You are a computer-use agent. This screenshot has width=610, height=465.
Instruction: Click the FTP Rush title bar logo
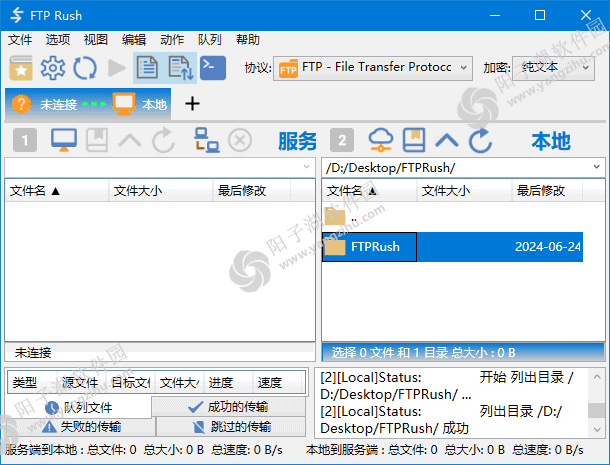point(17,15)
